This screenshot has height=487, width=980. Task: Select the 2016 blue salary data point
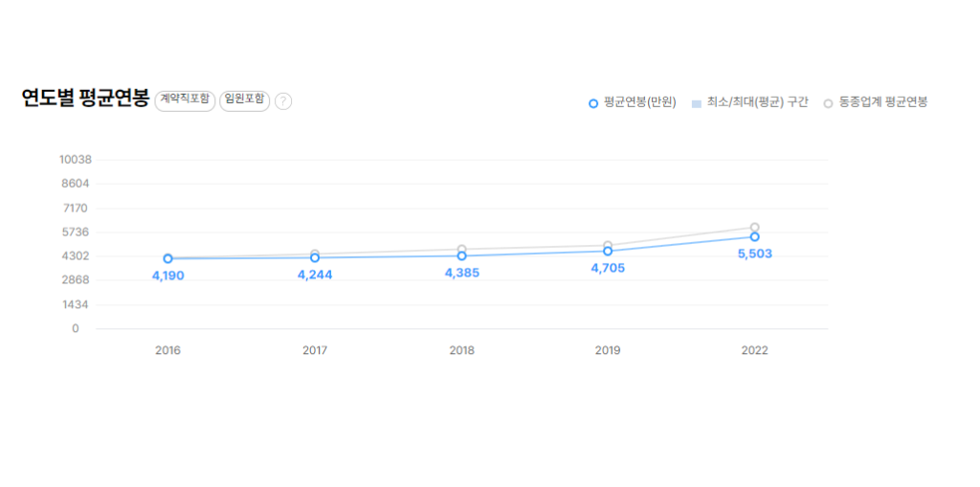pyautogui.click(x=168, y=258)
